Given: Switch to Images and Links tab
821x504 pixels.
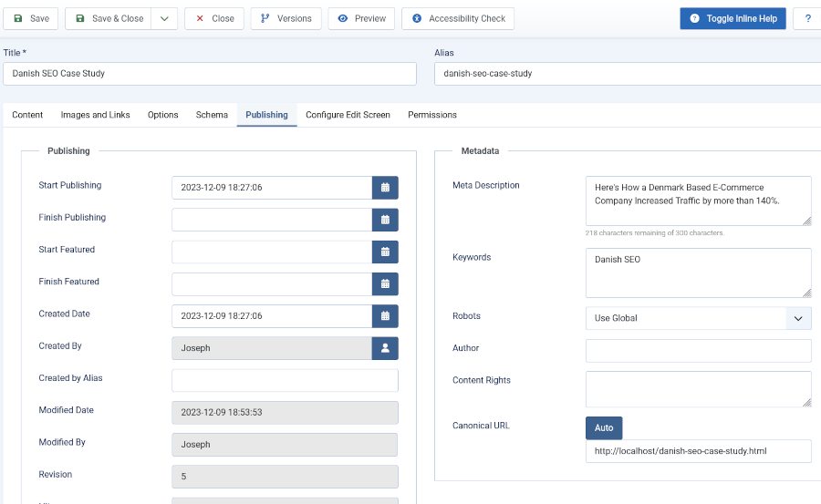Looking at the screenshot, I should [x=95, y=115].
